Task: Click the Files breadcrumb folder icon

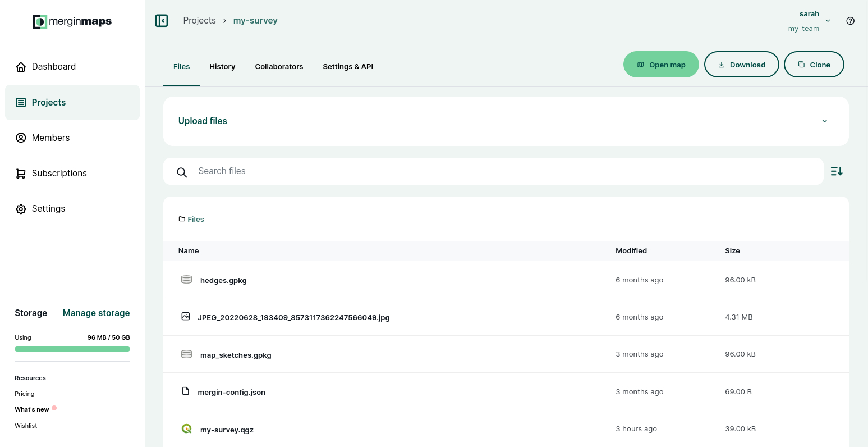Action: 182,219
